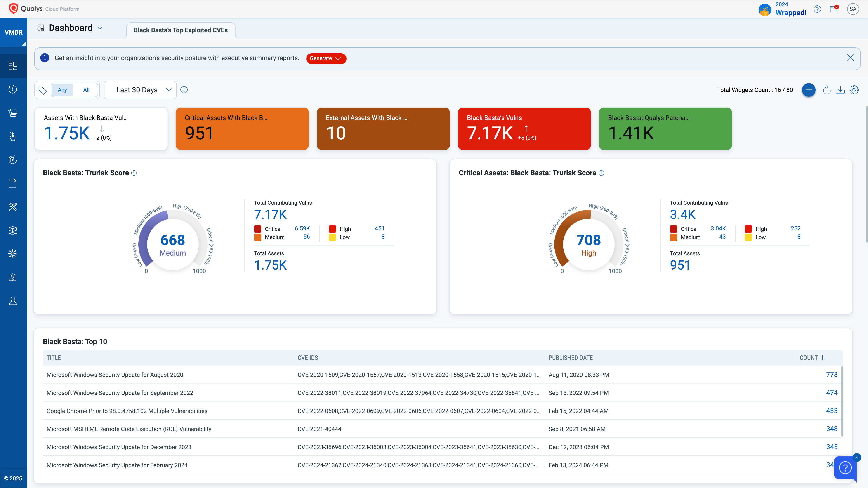Expand the Dashboard title dropdown
This screenshot has width=868, height=488.
[100, 28]
